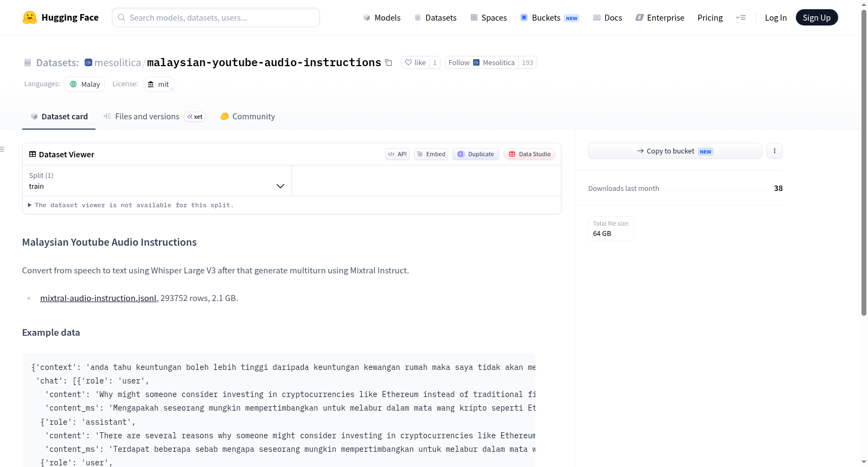The image size is (868, 467).
Task: Click the Sign Up button
Action: [816, 17]
